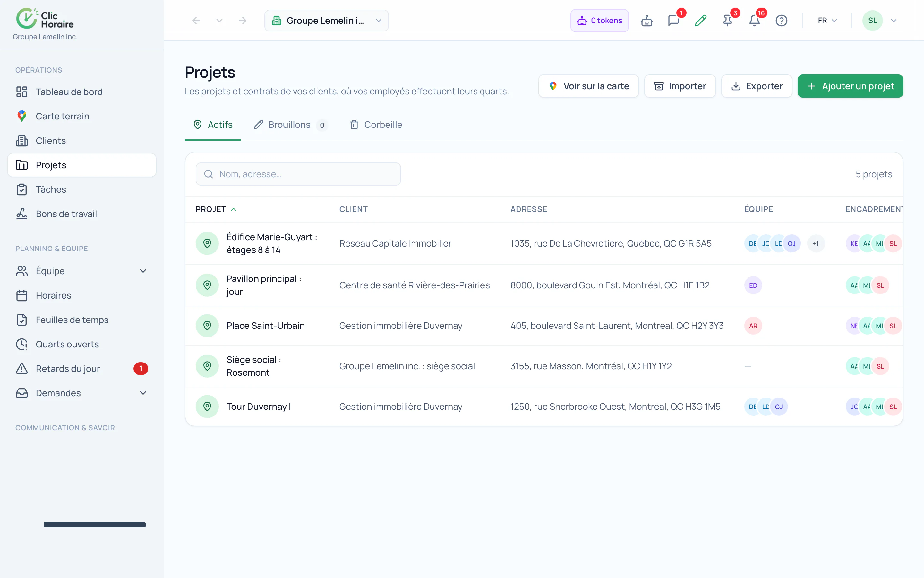Open the Pavillon principal : jour project
Image resolution: width=924 pixels, height=578 pixels.
click(264, 285)
